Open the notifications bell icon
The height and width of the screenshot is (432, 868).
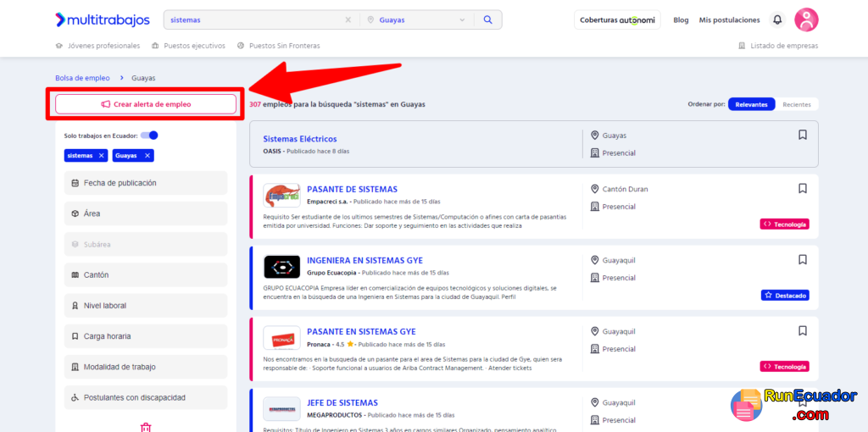click(x=777, y=19)
